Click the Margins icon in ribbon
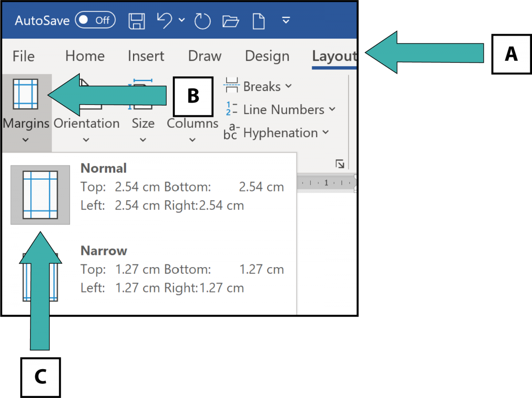 pos(26,94)
